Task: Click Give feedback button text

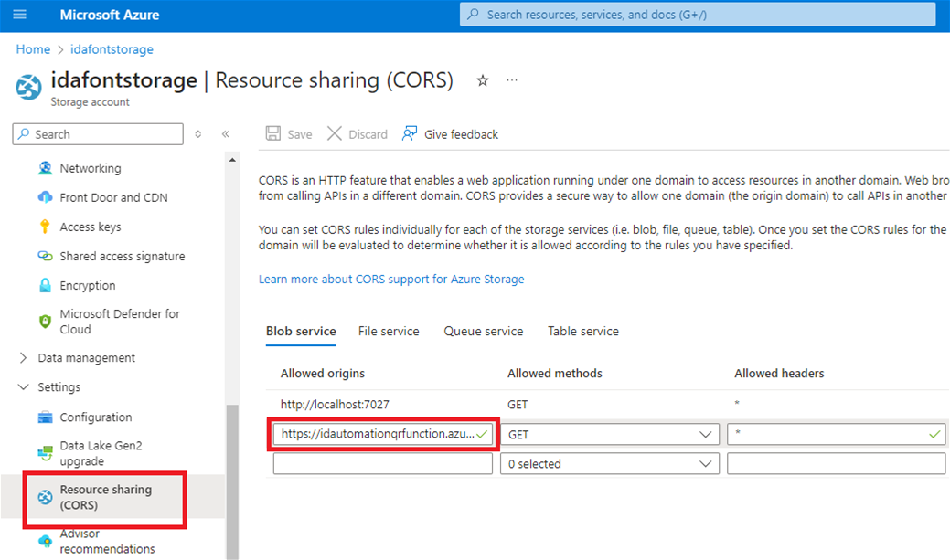Action: click(x=461, y=134)
